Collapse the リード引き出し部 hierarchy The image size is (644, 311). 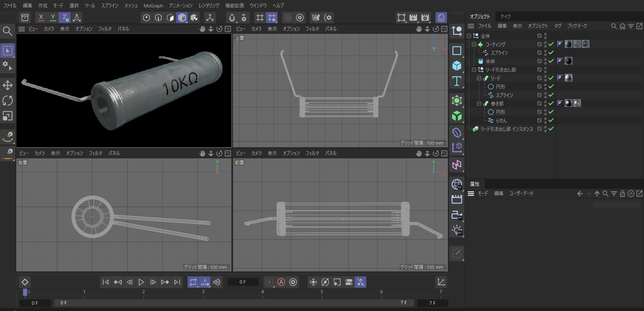[x=474, y=70]
